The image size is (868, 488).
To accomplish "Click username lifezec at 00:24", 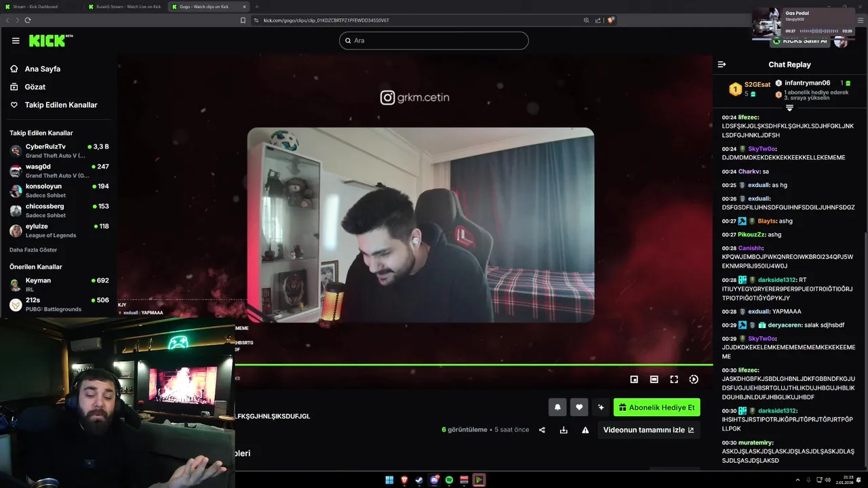I will (748, 117).
